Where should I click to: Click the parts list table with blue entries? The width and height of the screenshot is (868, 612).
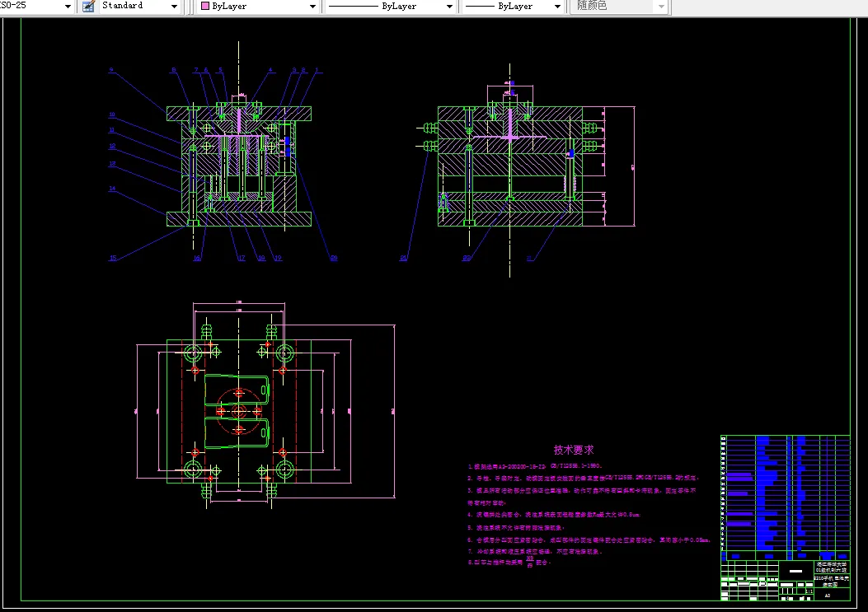tap(786, 498)
